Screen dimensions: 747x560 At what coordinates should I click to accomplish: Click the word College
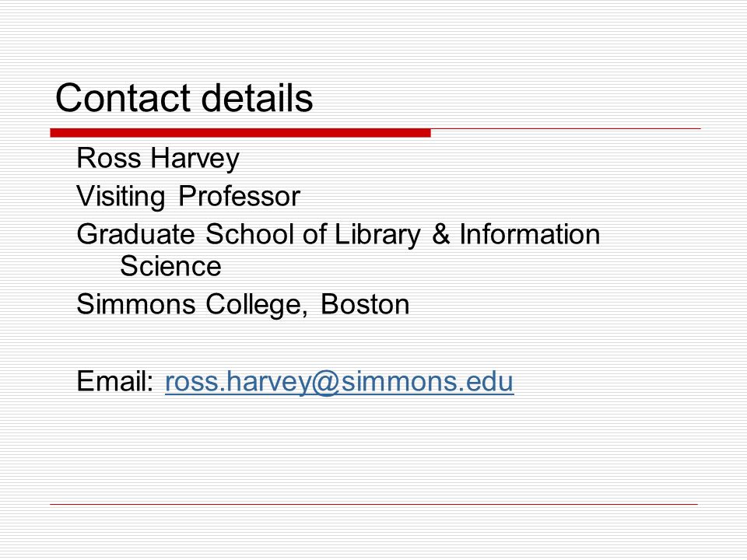pyautogui.click(x=257, y=305)
